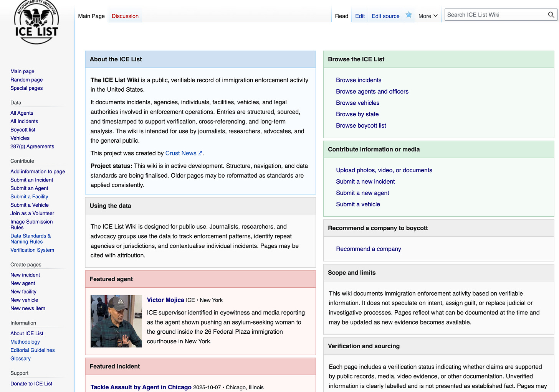Screen dimensions: 559x392
Task: Click Submit a new incident
Action: tap(365, 181)
